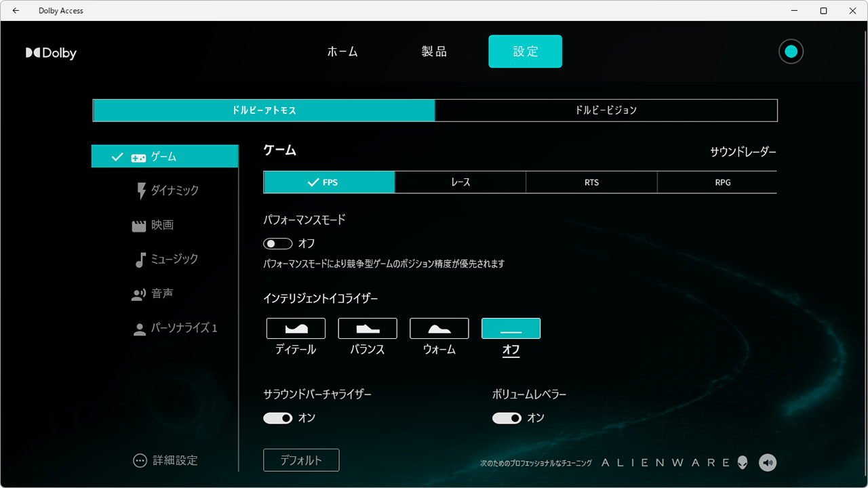The height and width of the screenshot is (488, 868).
Task: Close the Dolby Access window
Action: pyautogui.click(x=853, y=11)
